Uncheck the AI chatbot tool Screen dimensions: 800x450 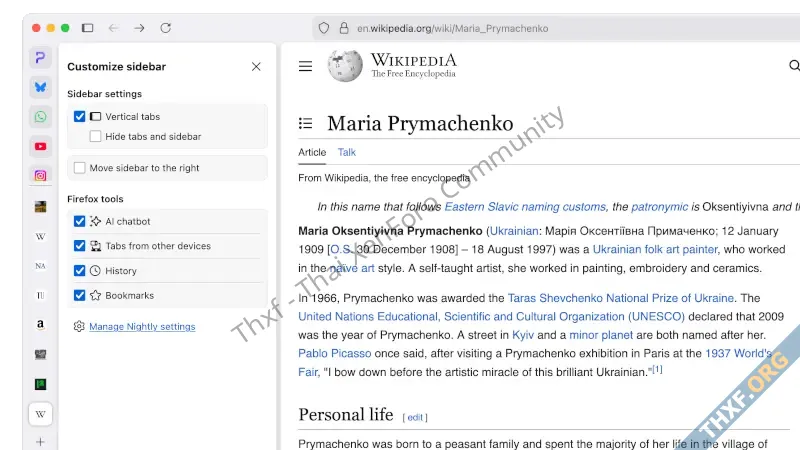[80, 221]
